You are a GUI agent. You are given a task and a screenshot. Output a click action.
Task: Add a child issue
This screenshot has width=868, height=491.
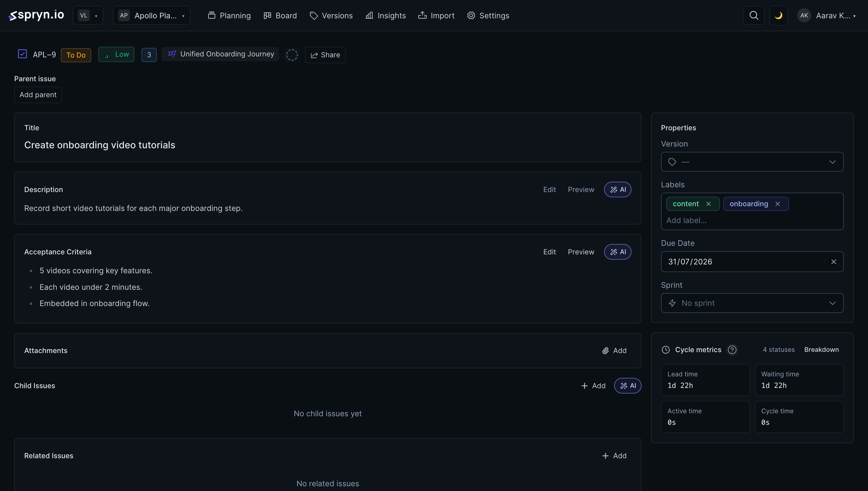click(x=593, y=386)
